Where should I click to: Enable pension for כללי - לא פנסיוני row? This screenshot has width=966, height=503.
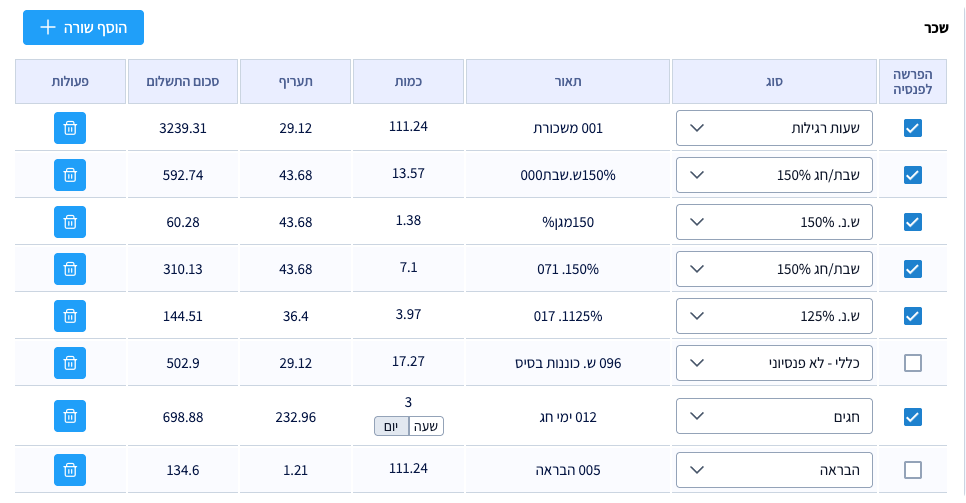(x=912, y=363)
